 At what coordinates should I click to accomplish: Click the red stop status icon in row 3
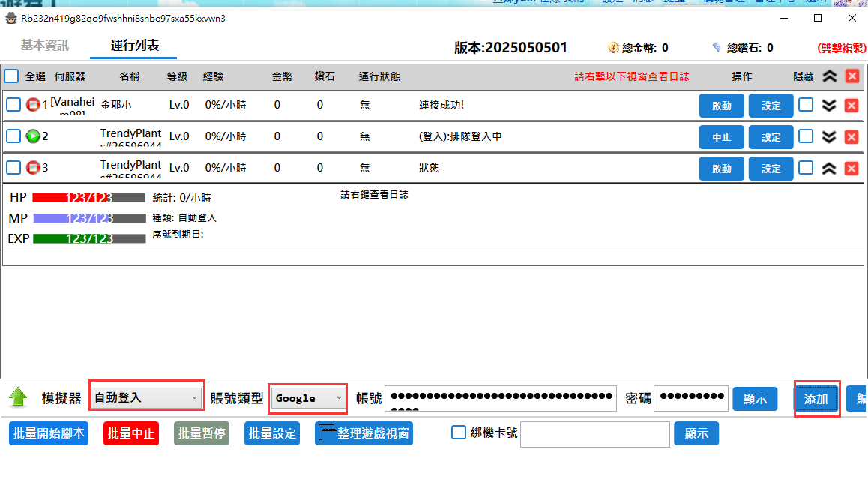[33, 168]
